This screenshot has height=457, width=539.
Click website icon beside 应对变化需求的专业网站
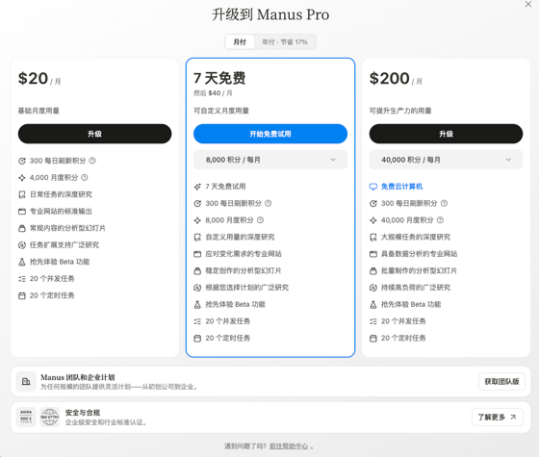[x=197, y=254]
